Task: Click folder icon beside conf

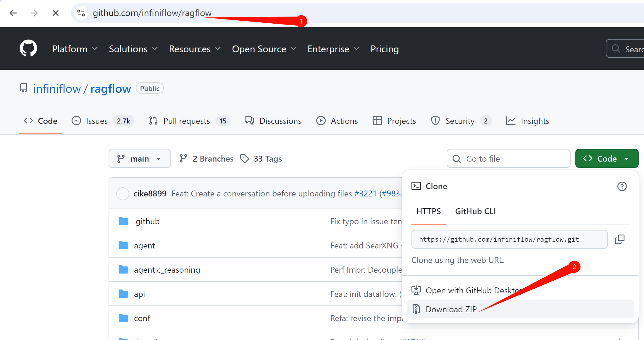Action: (123, 318)
